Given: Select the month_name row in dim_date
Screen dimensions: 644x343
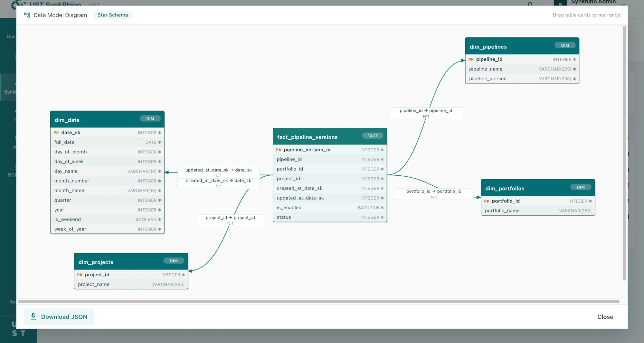Looking at the screenshot, I should [107, 191].
